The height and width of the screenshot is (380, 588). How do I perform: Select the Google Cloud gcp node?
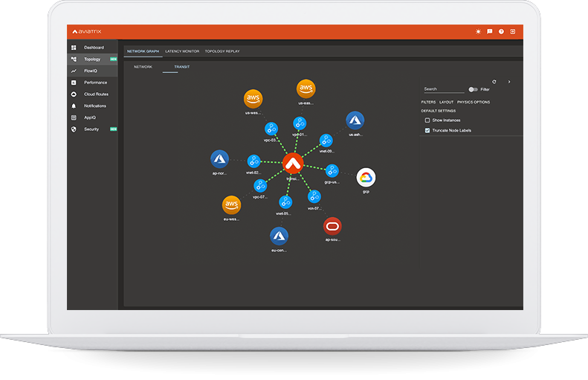coord(366,178)
